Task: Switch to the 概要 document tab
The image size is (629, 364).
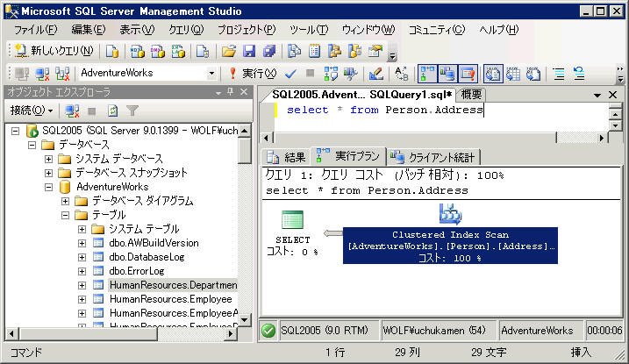Action: pyautogui.click(x=471, y=95)
